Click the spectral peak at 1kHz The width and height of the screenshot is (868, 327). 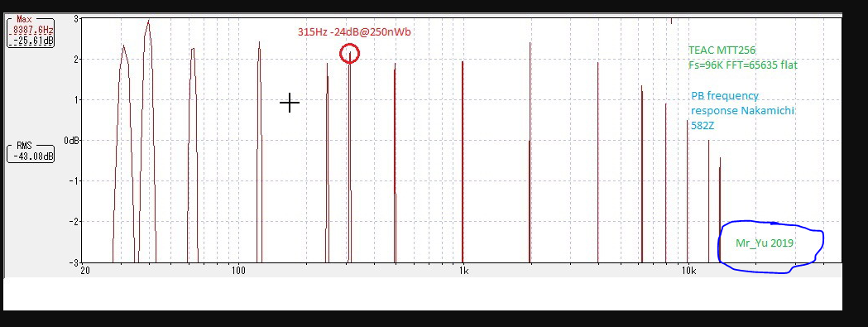coord(463,161)
